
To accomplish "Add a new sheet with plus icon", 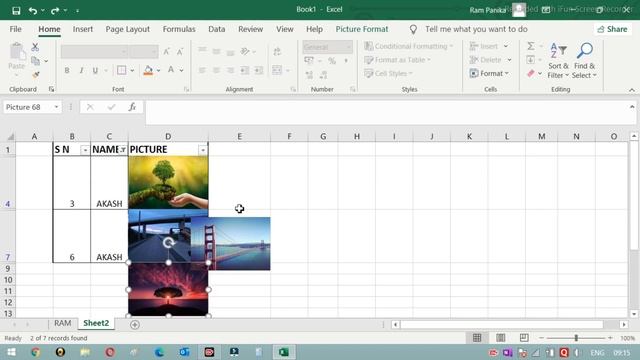I will click(135, 324).
